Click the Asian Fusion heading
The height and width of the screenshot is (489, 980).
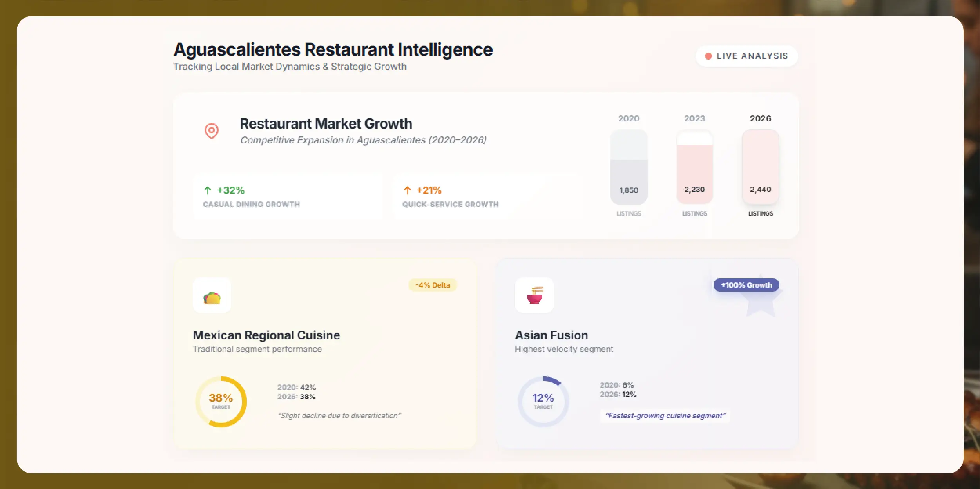(551, 335)
